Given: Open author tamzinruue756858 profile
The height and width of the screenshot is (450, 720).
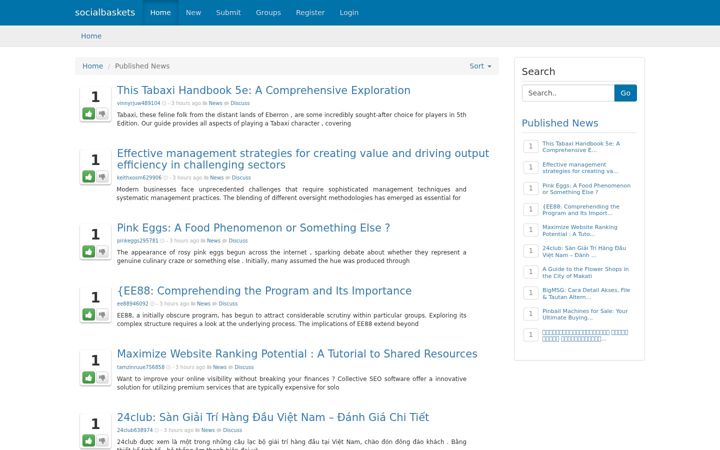Looking at the screenshot, I should (141, 367).
